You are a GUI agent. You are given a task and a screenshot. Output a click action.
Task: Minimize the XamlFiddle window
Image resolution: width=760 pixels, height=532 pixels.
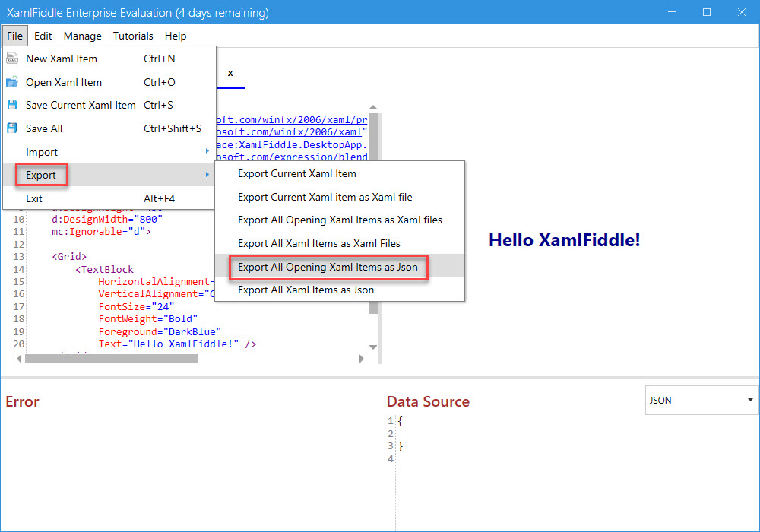671,12
